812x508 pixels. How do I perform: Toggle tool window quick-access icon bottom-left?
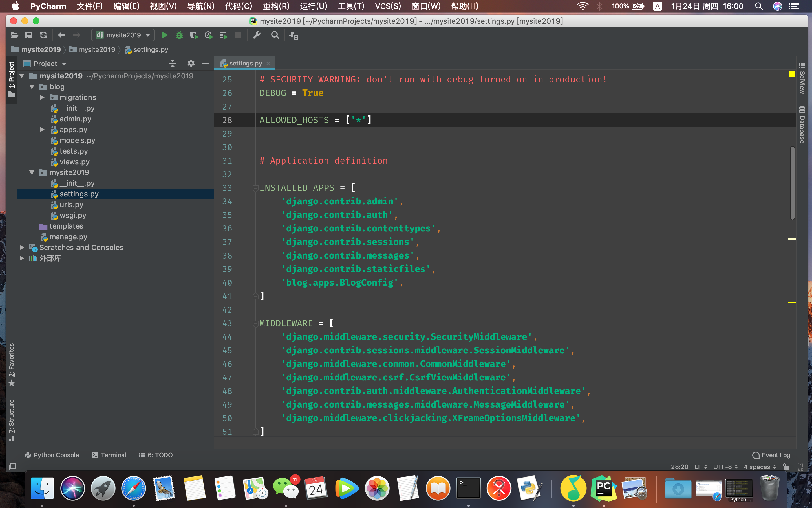(x=12, y=467)
